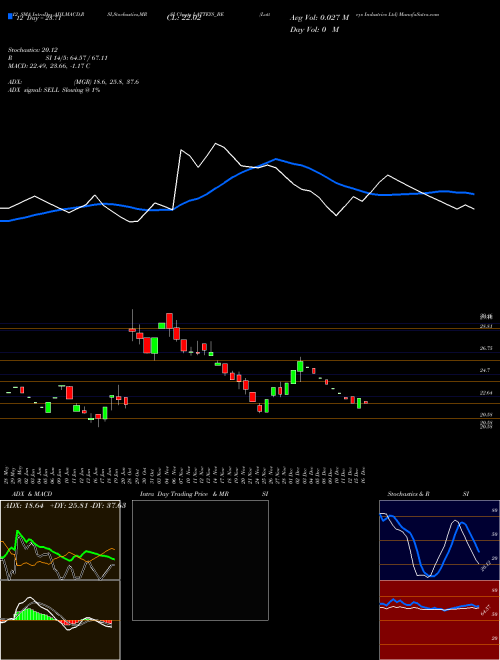
Task: Click the 'Intra Day Trading Price & MR' title
Action: click(184, 494)
